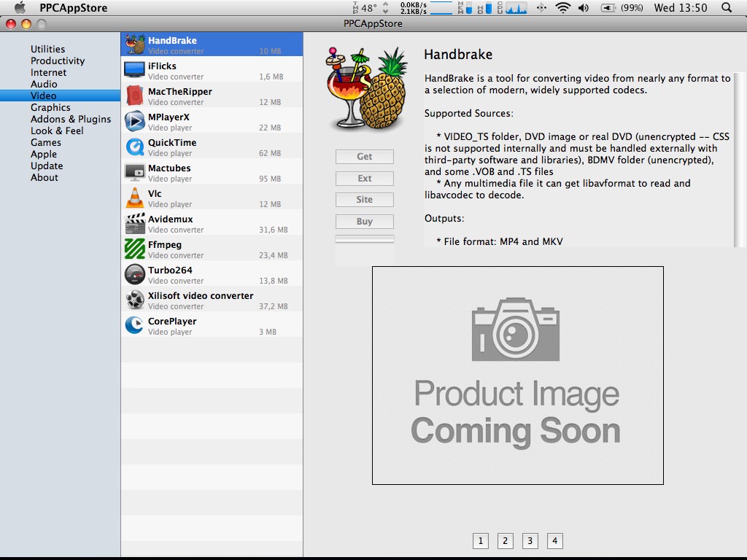The image size is (747, 560).
Task: Click the Turbo264 gauge icon
Action: coord(135,274)
